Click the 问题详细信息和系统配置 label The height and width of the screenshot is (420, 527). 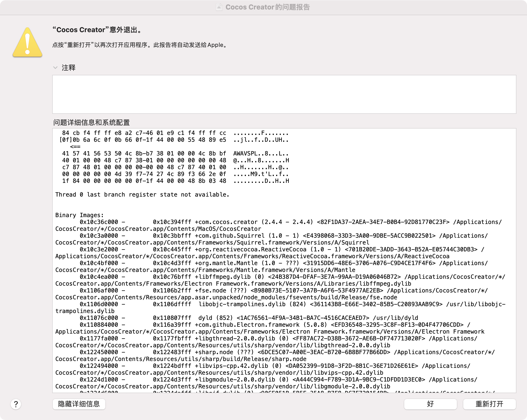(91, 123)
